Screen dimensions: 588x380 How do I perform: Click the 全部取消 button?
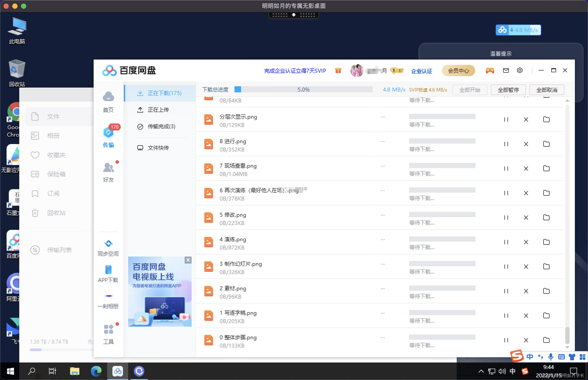tap(547, 90)
